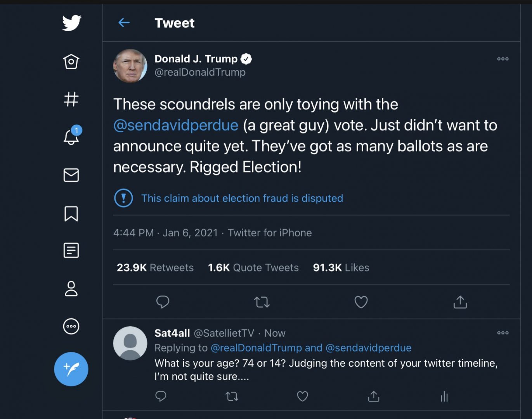532x419 pixels.
Task: View the 1.6K Quote Tweets list
Action: point(253,268)
